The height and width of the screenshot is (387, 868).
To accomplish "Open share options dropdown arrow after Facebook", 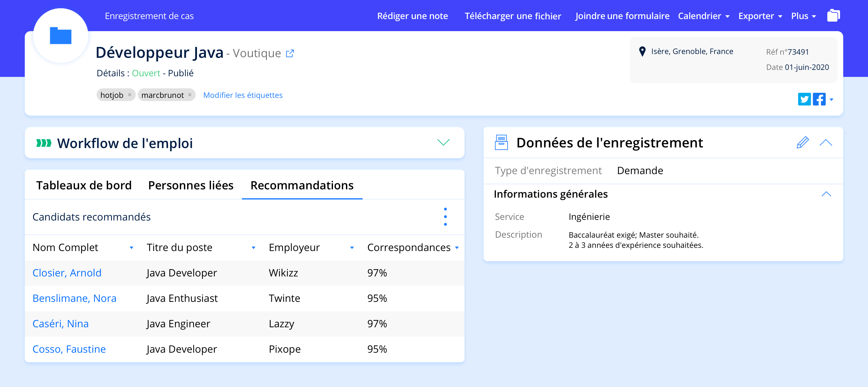I will click(x=831, y=99).
